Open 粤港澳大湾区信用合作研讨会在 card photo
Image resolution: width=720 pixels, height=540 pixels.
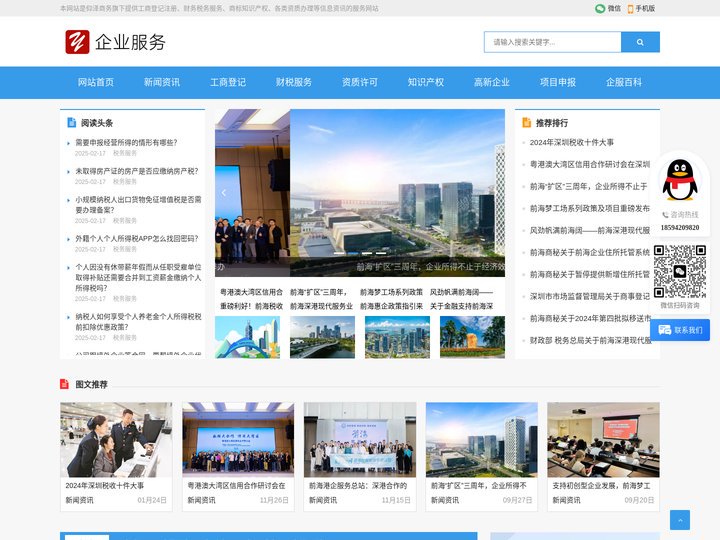pos(238,440)
